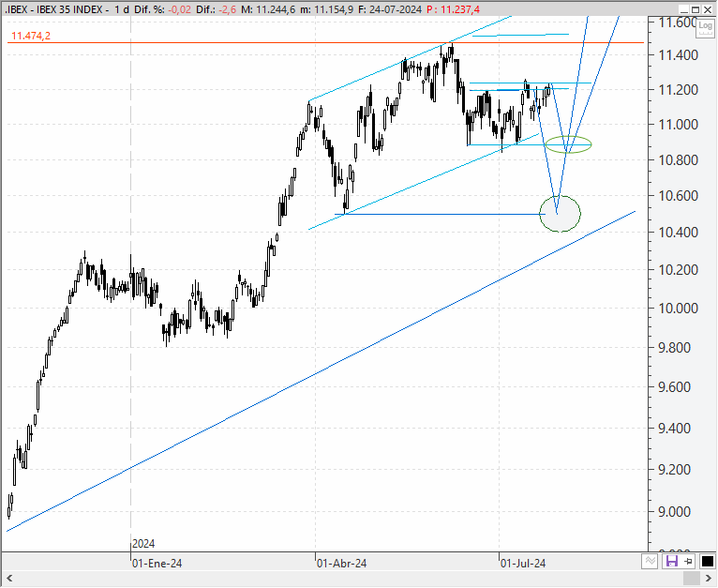718x588 pixels.
Task: Close the IBEX chart window
Action: coord(708,9)
